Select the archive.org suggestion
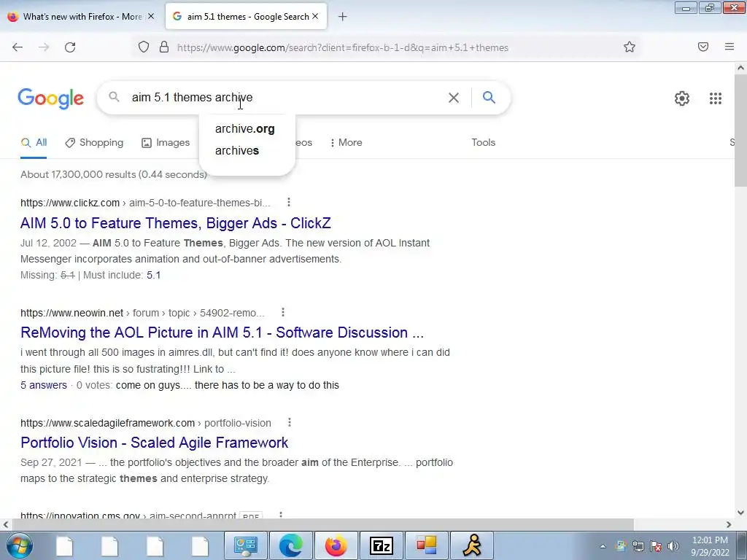This screenshot has width=747, height=560. click(x=245, y=128)
